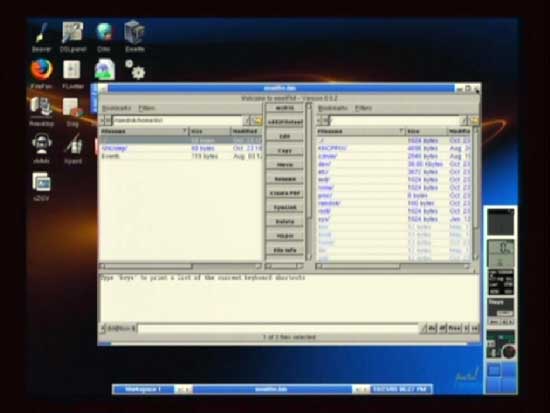Open the Siag desktop icon
Image resolution: width=550 pixels, height=413 pixels.
pos(72,112)
